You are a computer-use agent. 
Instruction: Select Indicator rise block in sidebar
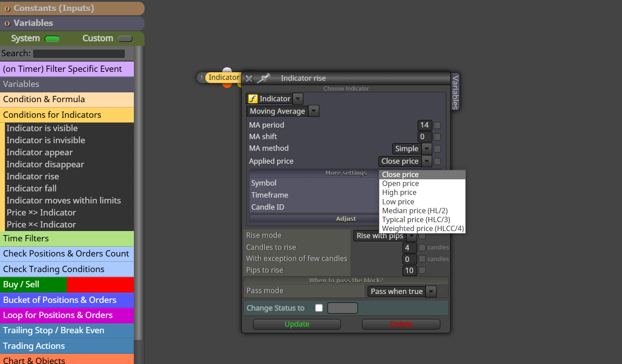click(69, 176)
